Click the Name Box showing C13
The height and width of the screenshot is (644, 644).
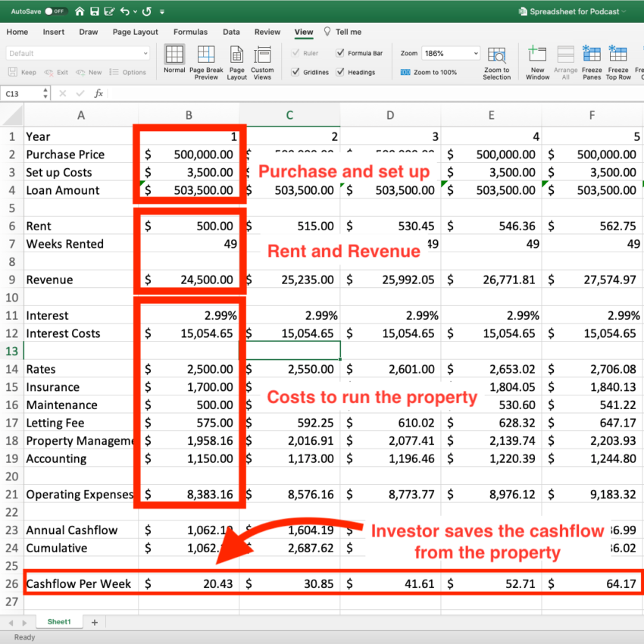[20, 94]
